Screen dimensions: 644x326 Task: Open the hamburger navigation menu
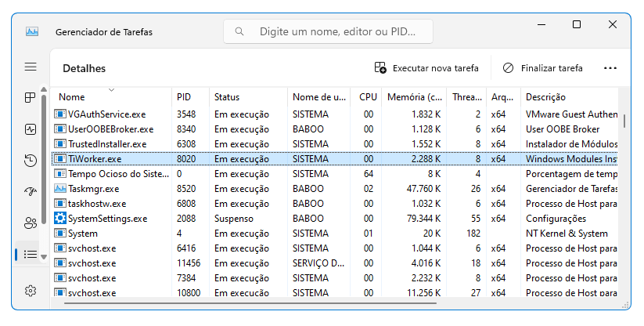(31, 67)
